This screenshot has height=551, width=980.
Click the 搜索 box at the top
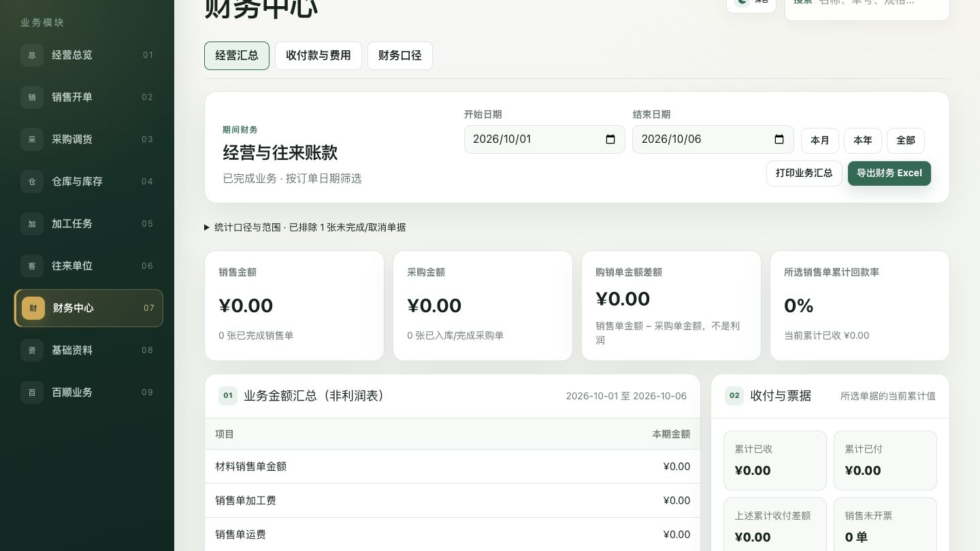pos(867,5)
